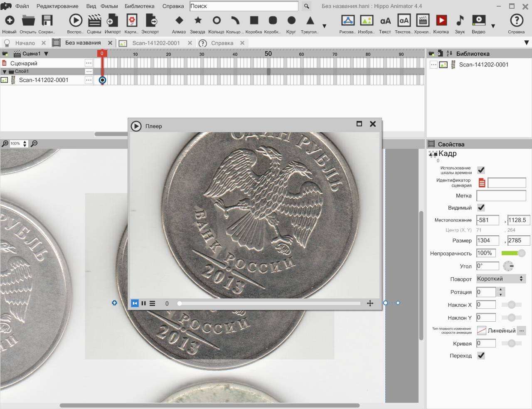Toggle the Переход checkbox

(x=481, y=355)
